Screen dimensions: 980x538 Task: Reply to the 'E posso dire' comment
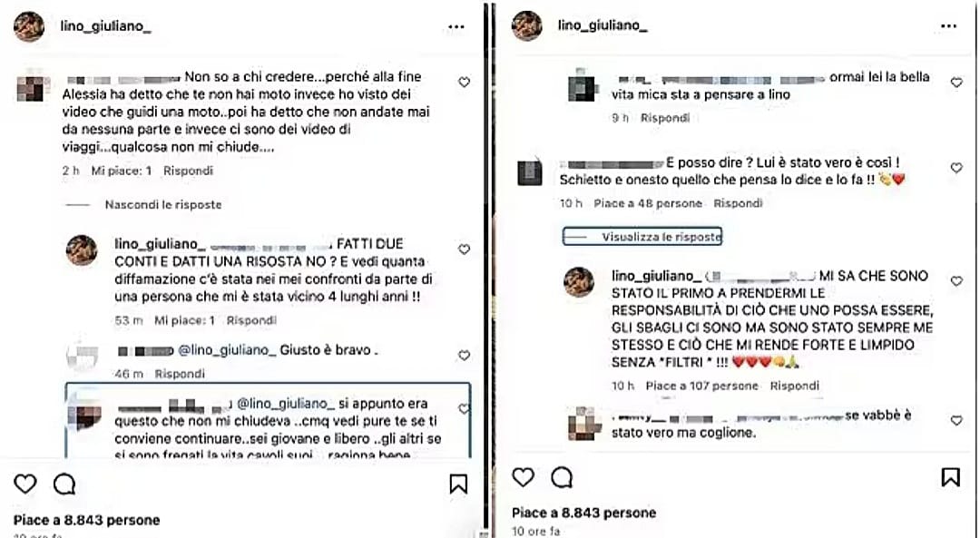click(738, 204)
